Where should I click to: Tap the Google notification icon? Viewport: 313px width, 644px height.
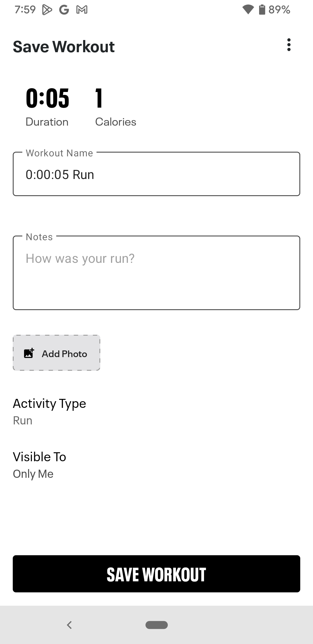[x=64, y=10]
